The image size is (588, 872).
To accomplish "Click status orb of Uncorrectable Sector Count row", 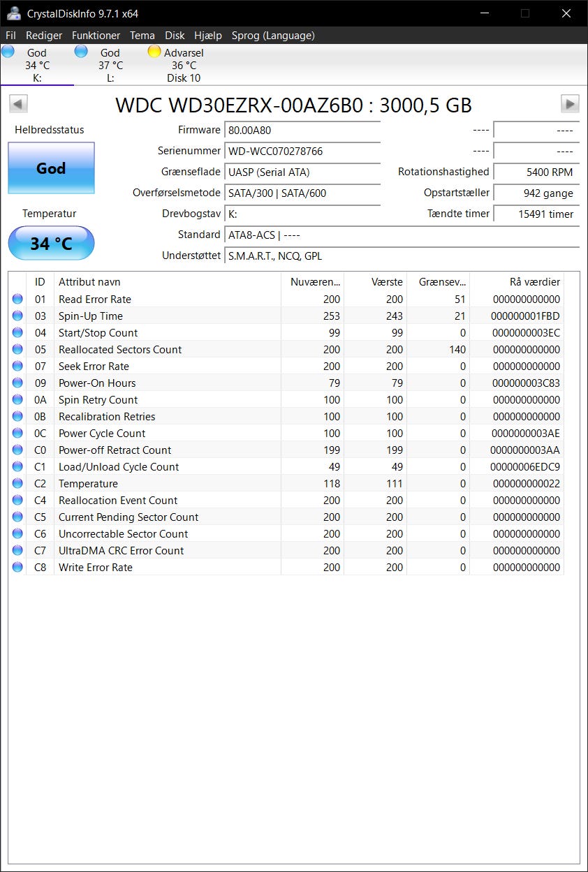I will [17, 534].
